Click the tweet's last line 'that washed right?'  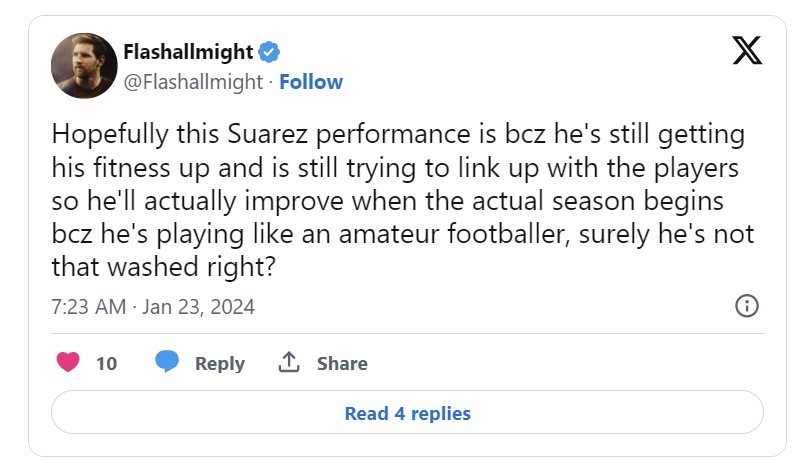click(164, 267)
